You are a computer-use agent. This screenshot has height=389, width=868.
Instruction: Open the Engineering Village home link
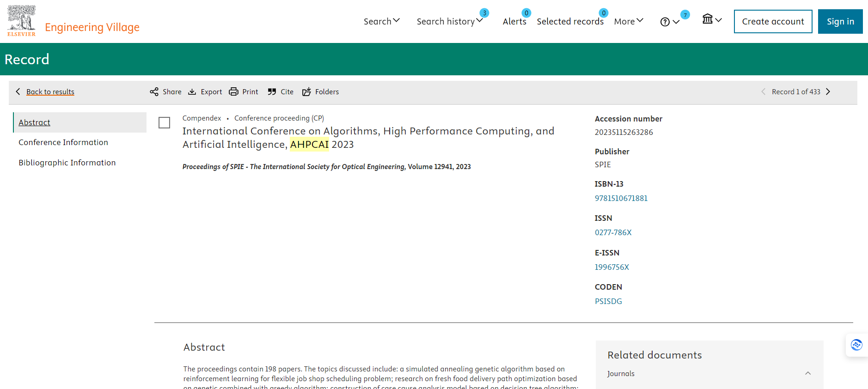(92, 27)
